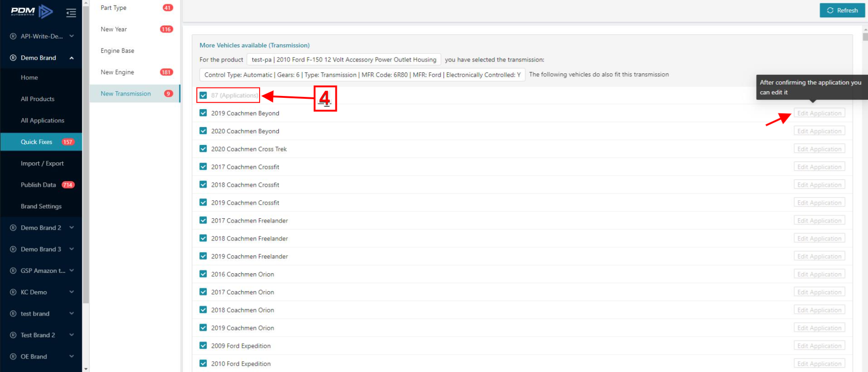The width and height of the screenshot is (868, 372).
Task: Click the 41 badge next to Part Type
Action: tap(167, 8)
